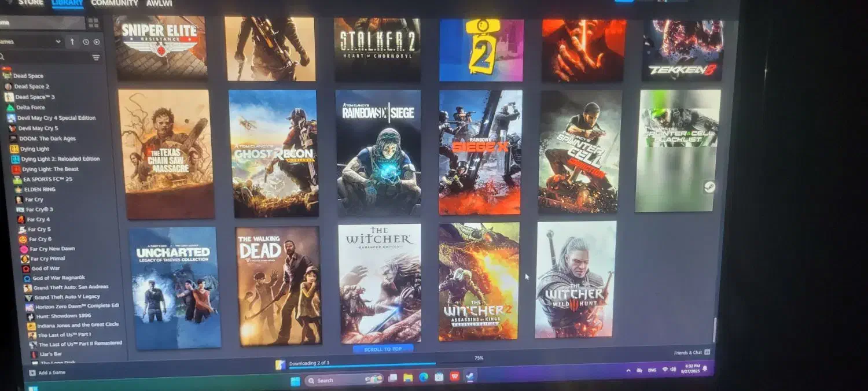Open The Texas Chain Saw Massacre cover

[x=166, y=154]
